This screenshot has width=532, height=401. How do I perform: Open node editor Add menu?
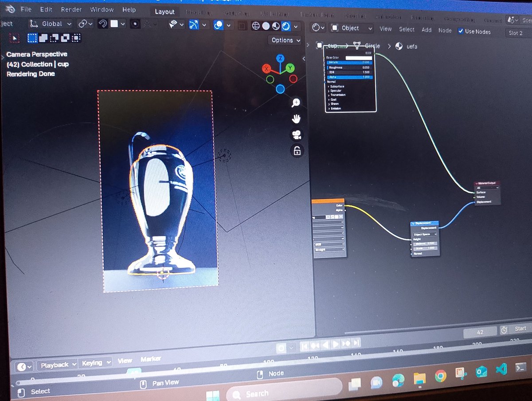click(x=426, y=30)
